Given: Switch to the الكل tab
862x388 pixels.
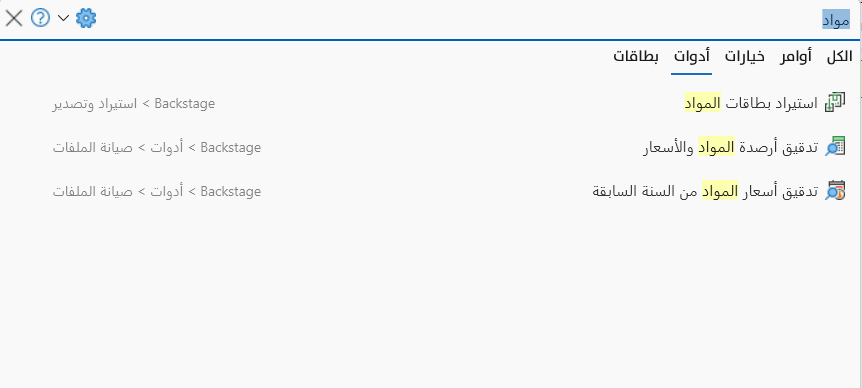Looking at the screenshot, I should pos(839,57).
